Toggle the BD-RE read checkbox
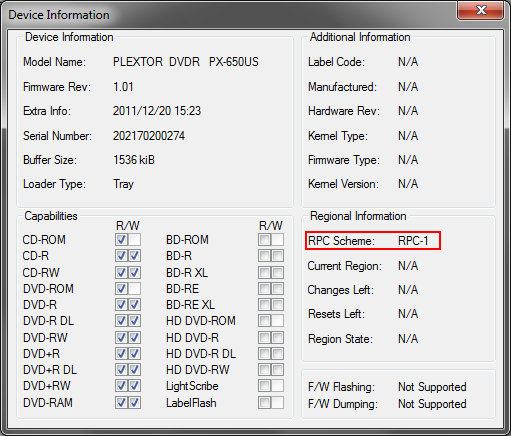Image resolution: width=511 pixels, height=436 pixels. tap(264, 288)
